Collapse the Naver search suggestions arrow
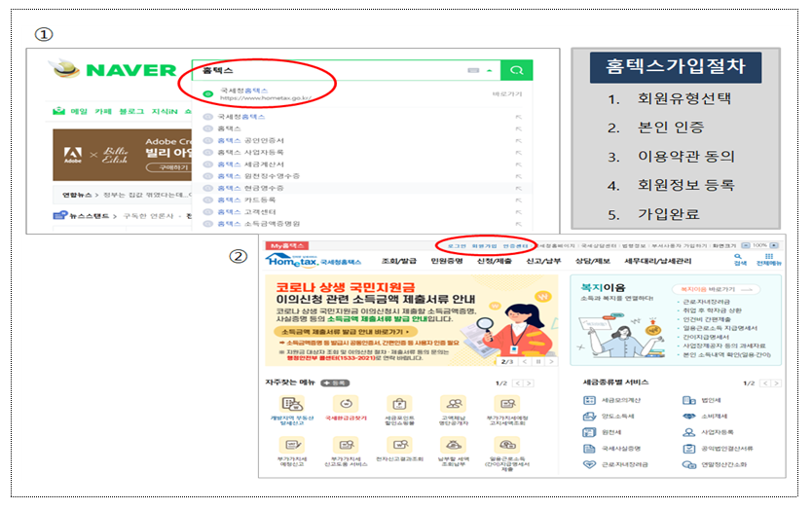The width and height of the screenshot is (812, 510). click(x=490, y=71)
